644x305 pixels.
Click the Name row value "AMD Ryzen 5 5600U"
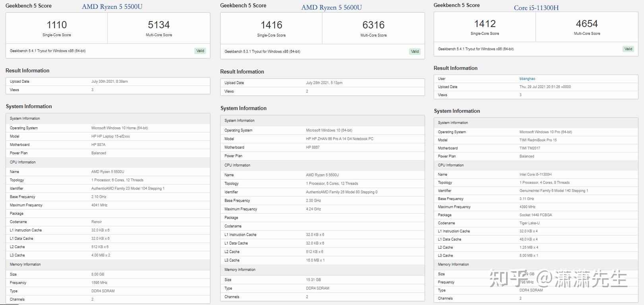coord(322,175)
